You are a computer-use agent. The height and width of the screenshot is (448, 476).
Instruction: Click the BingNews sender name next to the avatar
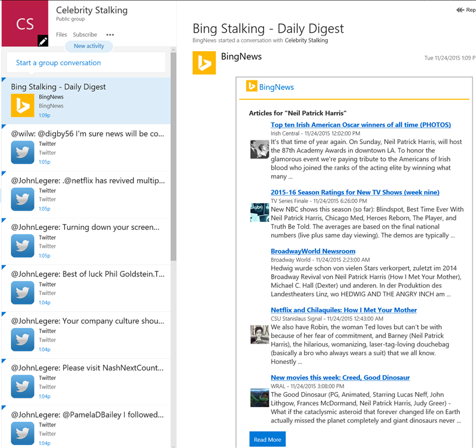[x=242, y=57]
